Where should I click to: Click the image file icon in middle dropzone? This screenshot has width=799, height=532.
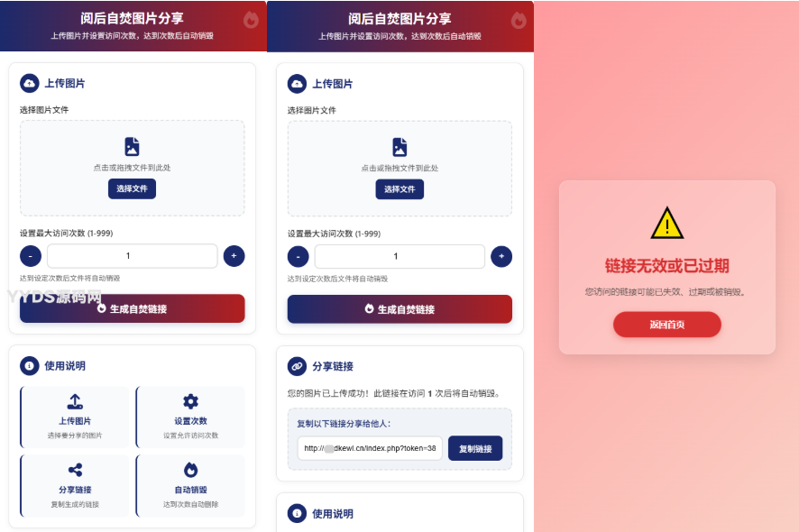point(399,147)
